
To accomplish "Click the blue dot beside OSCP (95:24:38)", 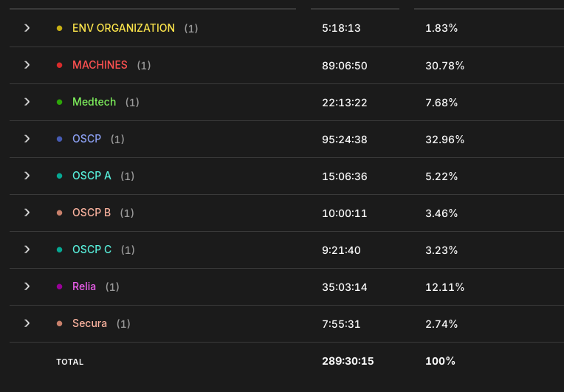I will coord(59,139).
